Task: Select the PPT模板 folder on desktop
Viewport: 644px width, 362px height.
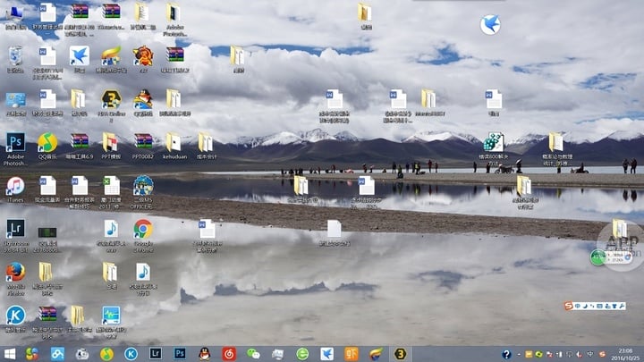Action: click(111, 146)
